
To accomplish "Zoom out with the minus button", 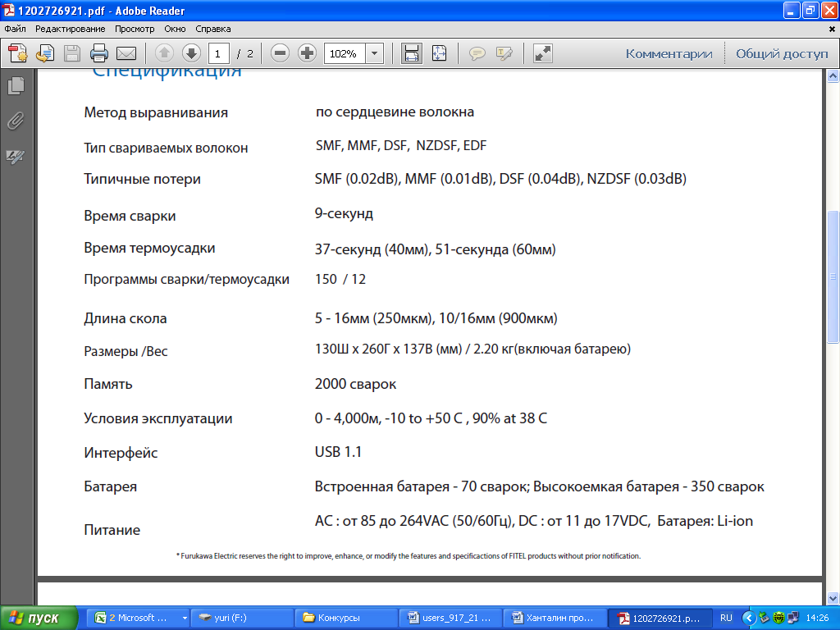I will tap(280, 53).
